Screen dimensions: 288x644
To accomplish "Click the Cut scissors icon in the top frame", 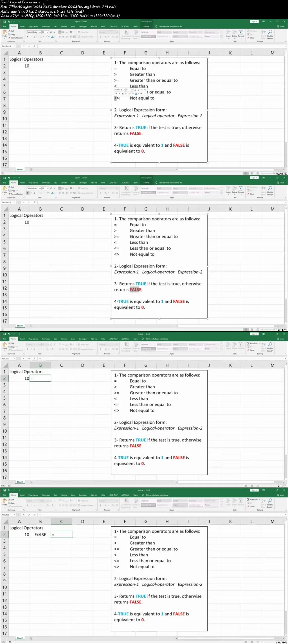I will pos(9,31).
